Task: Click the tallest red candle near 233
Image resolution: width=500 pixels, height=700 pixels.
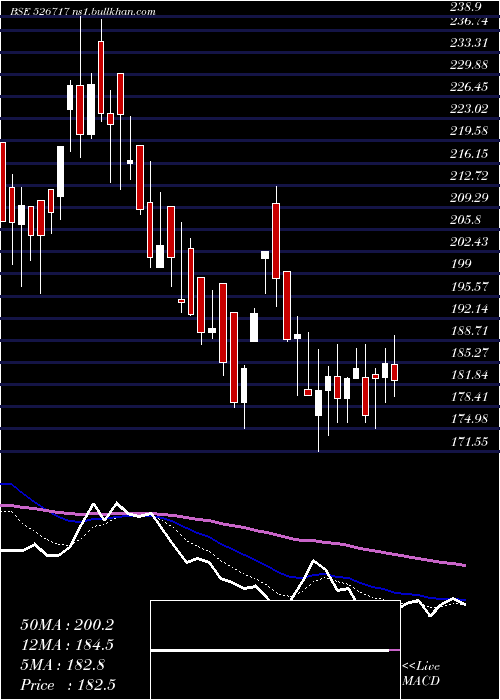Action: [x=101, y=77]
